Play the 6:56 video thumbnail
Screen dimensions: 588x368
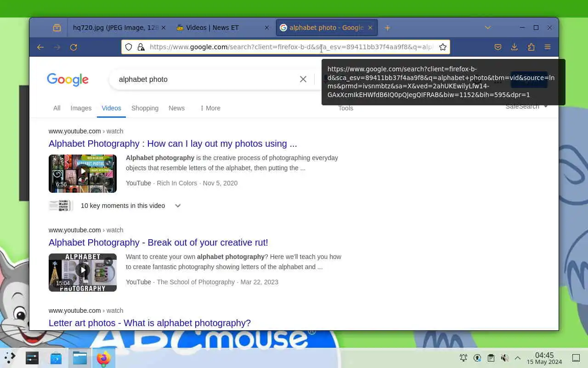(x=83, y=173)
